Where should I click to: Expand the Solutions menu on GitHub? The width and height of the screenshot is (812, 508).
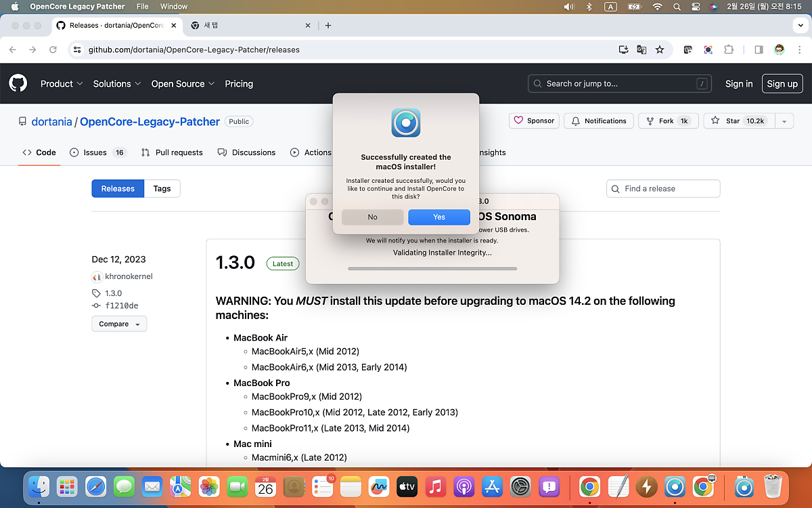point(117,84)
